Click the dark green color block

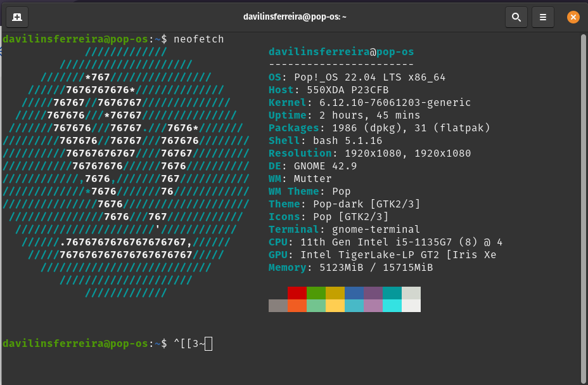(316, 293)
